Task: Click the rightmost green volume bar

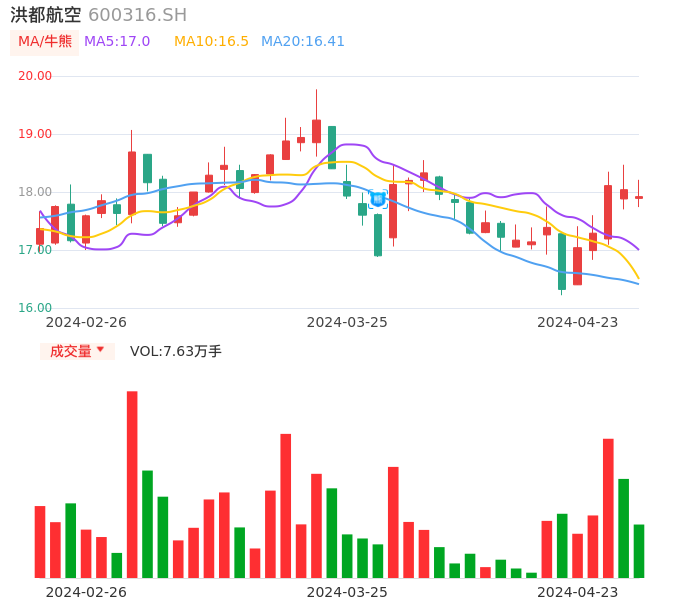Action: [639, 551]
